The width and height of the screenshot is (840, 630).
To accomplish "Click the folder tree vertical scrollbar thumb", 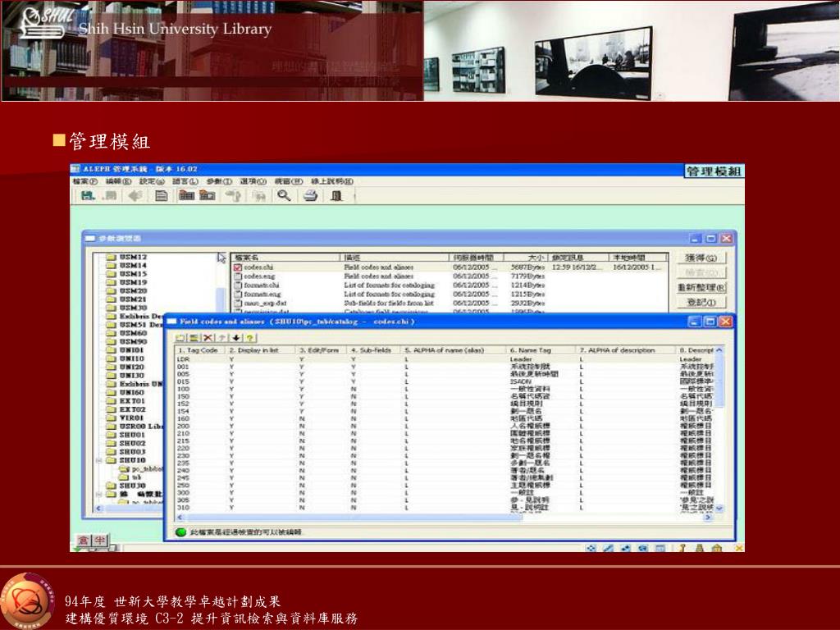I will [x=220, y=300].
